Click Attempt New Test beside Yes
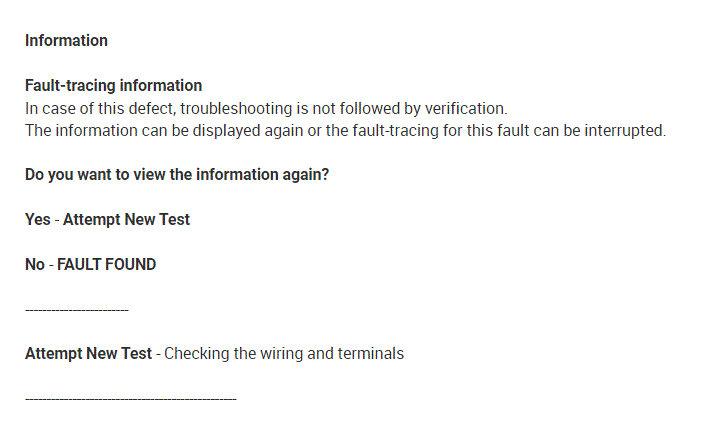The height and width of the screenshot is (441, 721). (x=126, y=220)
